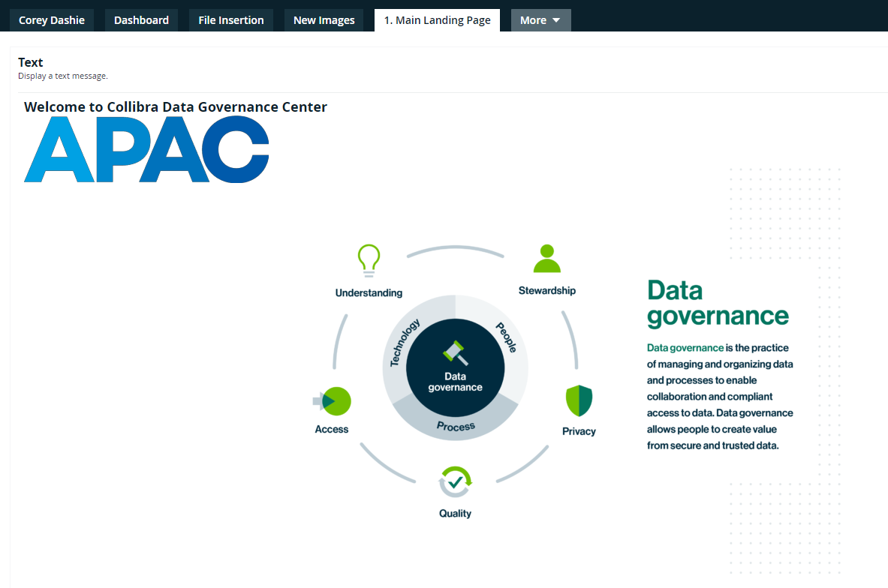Click 'from secure and trusted data.' line
This screenshot has height=588, width=888.
point(713,445)
